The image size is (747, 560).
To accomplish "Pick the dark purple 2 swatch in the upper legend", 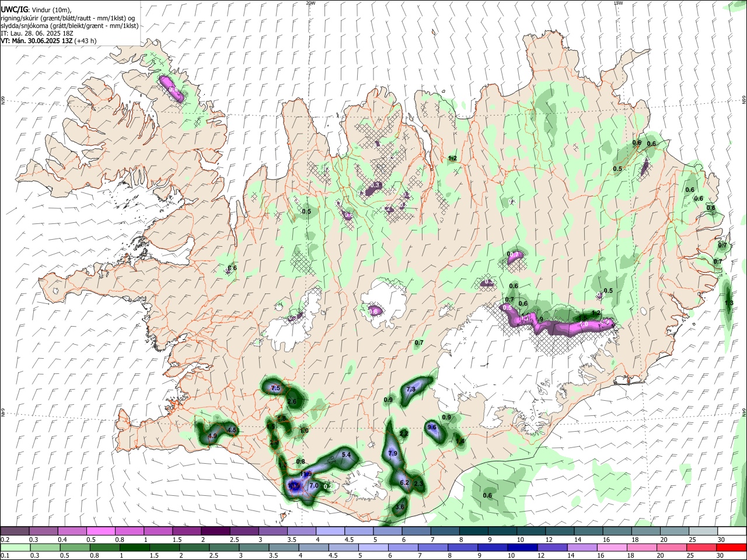I will (215, 531).
